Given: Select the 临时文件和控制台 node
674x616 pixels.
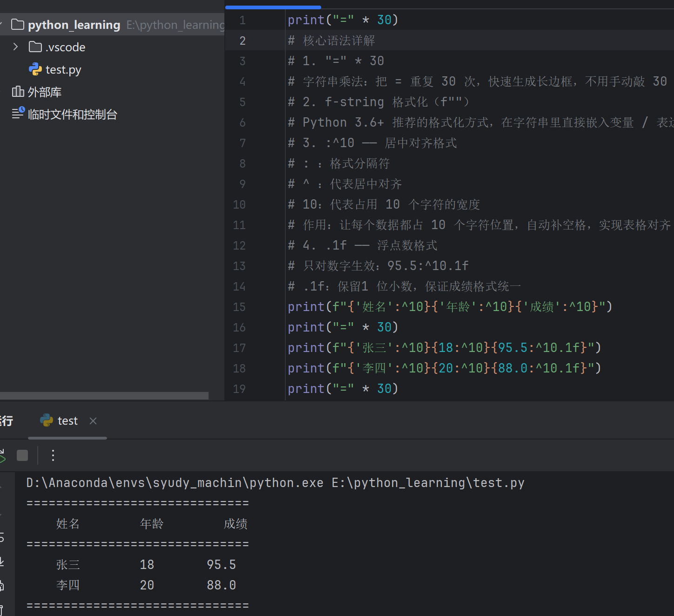Looking at the screenshot, I should click(73, 115).
